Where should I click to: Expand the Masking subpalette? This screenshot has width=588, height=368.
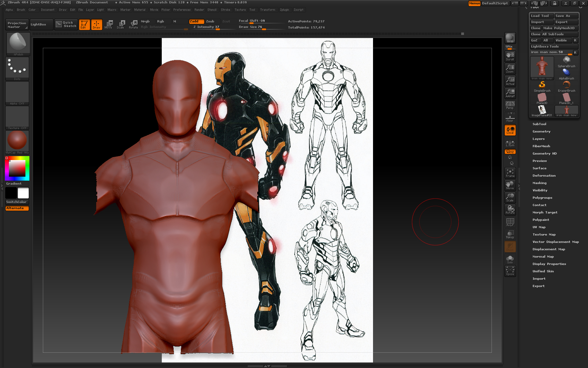click(539, 183)
